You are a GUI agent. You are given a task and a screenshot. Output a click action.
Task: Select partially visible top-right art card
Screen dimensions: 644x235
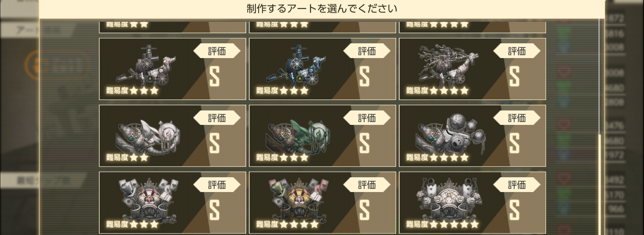[x=472, y=27]
